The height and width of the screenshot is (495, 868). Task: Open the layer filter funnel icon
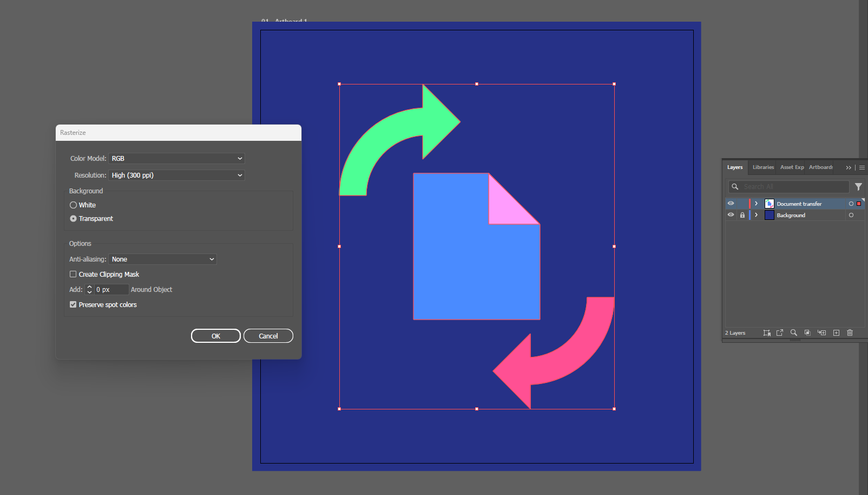859,186
